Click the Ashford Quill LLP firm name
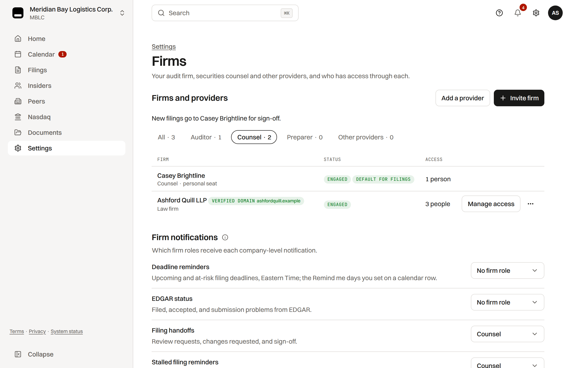The height and width of the screenshot is (368, 588). 182,200
